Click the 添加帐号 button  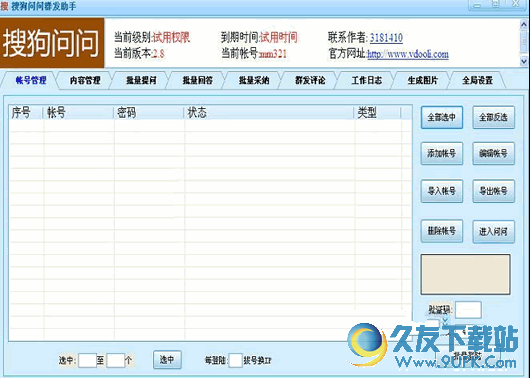pyautogui.click(x=442, y=153)
